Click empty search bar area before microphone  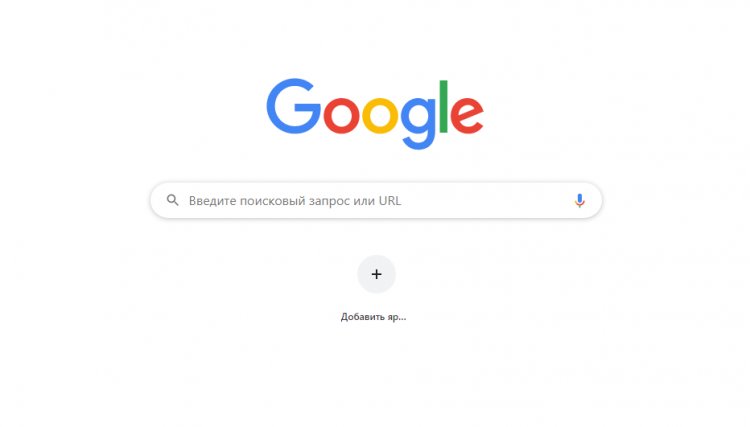click(x=488, y=200)
